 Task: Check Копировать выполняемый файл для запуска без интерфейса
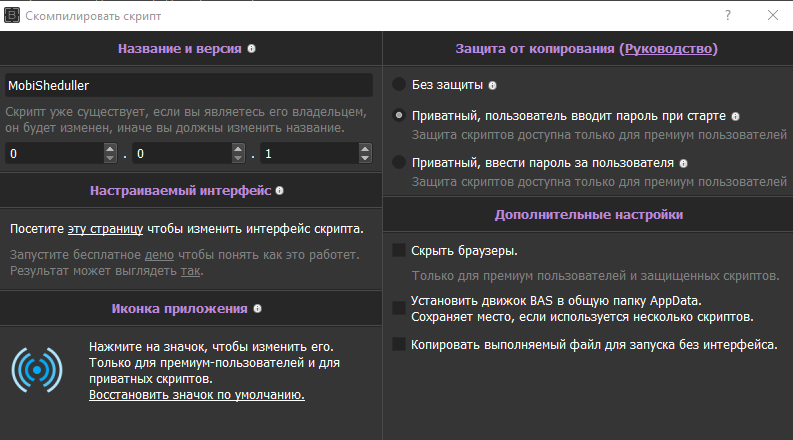point(399,344)
